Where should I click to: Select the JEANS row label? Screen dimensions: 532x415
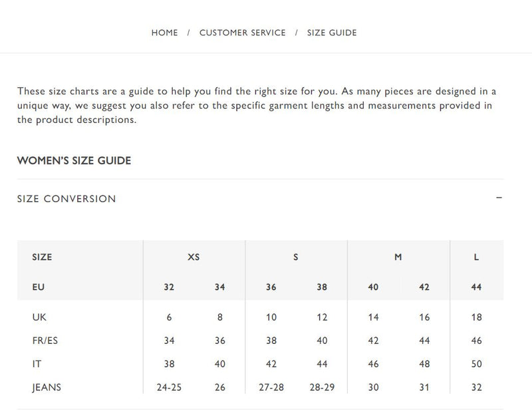pyautogui.click(x=47, y=387)
